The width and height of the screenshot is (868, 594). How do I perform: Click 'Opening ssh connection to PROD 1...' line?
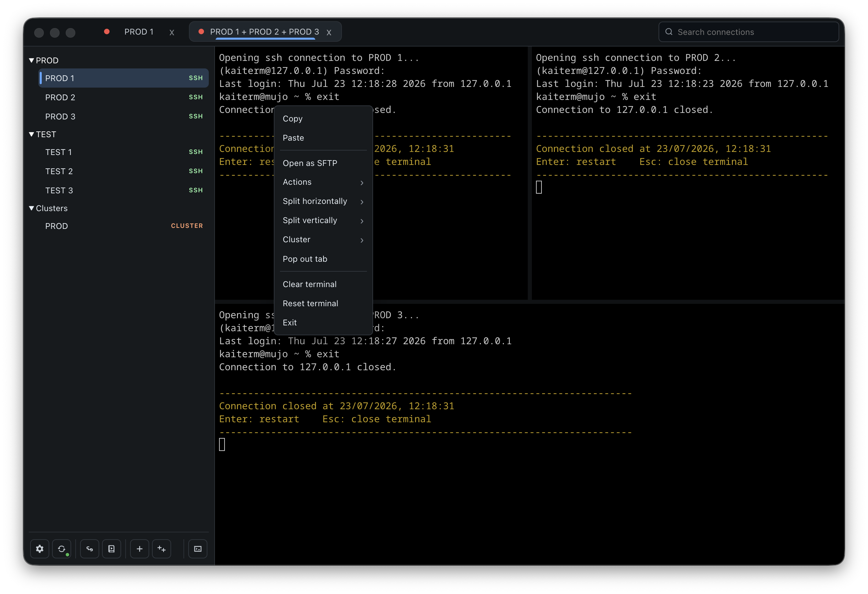click(319, 58)
